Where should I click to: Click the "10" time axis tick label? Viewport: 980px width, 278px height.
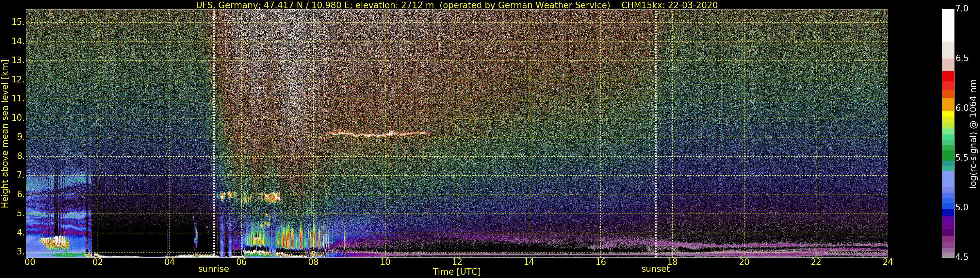pos(385,262)
